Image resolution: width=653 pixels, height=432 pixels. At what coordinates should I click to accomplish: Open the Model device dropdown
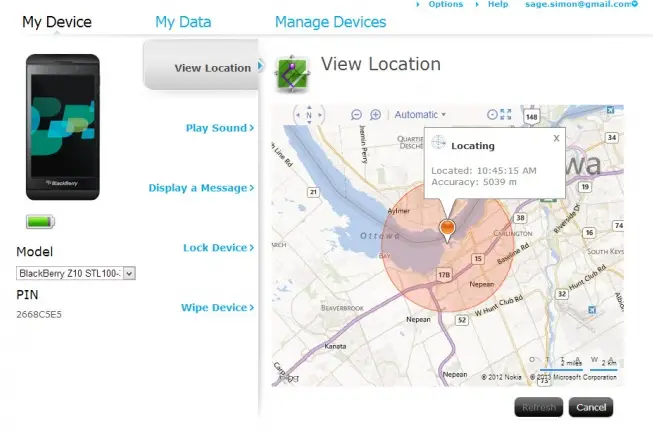click(x=76, y=273)
